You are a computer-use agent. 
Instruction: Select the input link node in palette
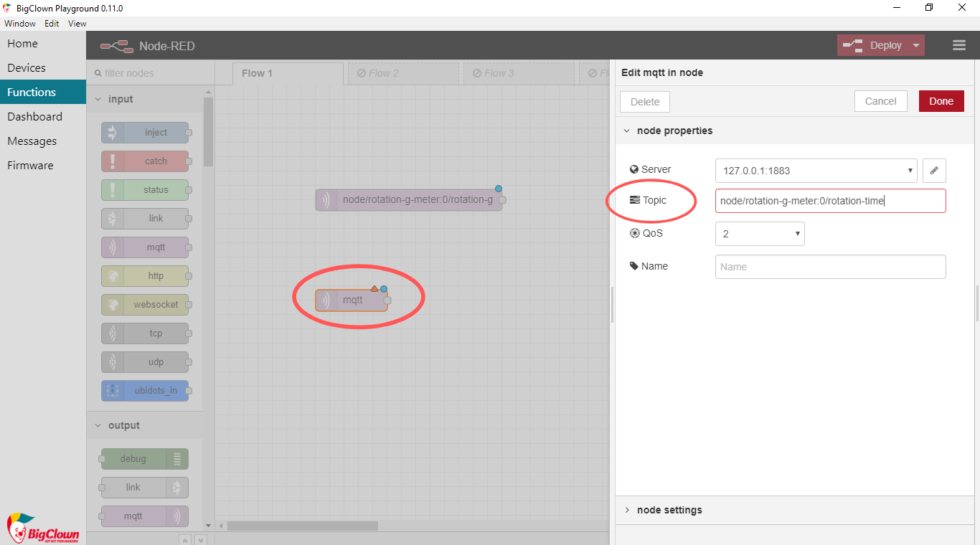pos(145,219)
